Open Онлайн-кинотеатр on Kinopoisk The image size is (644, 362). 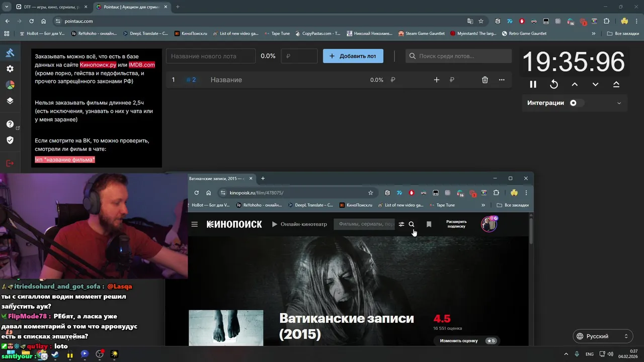299,224
